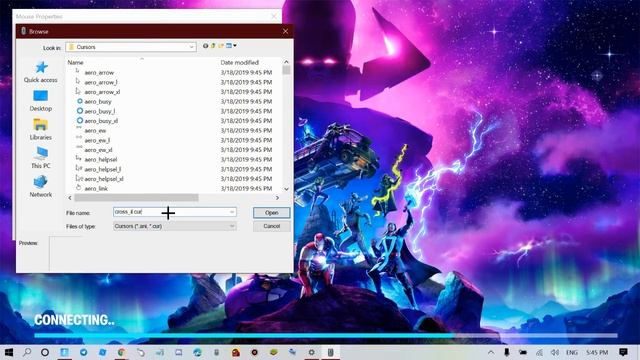Image resolution: width=640 pixels, height=360 pixels.
Task: Select the aero_helpsel_xl cursor file
Action: 104,179
